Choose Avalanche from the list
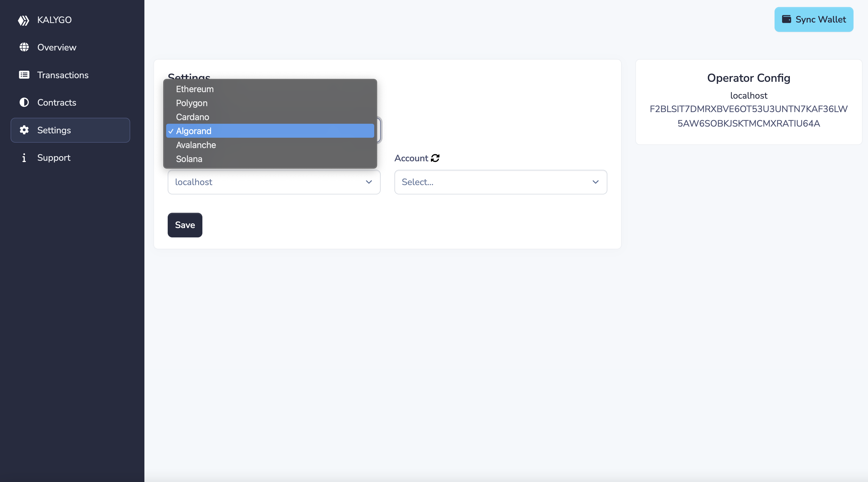 tap(196, 145)
